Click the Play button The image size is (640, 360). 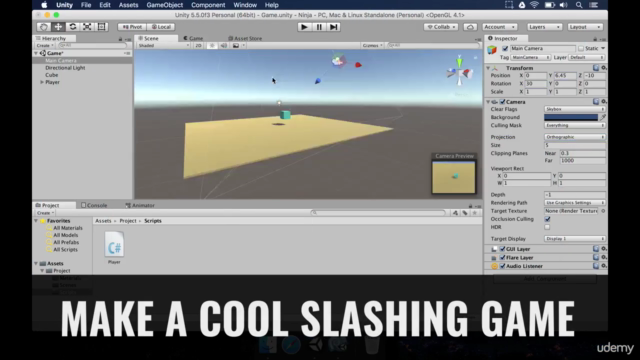pos(304,27)
